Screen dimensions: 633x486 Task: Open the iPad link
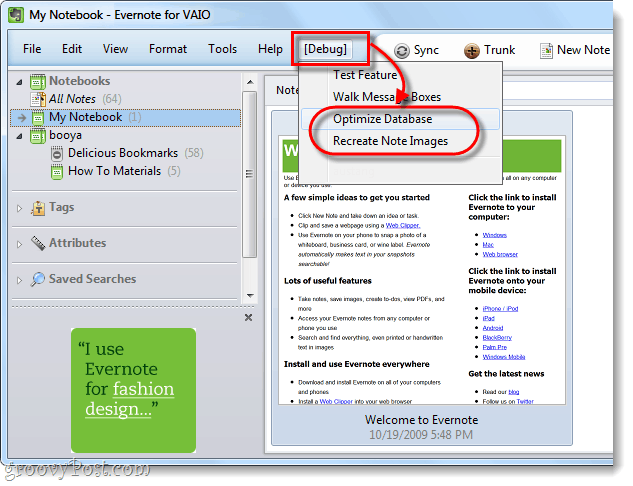point(488,318)
